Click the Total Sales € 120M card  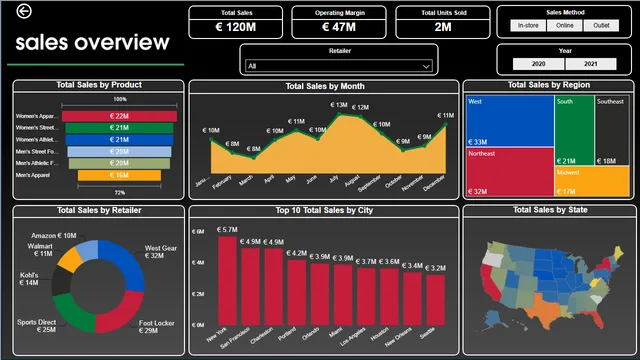pyautogui.click(x=236, y=22)
